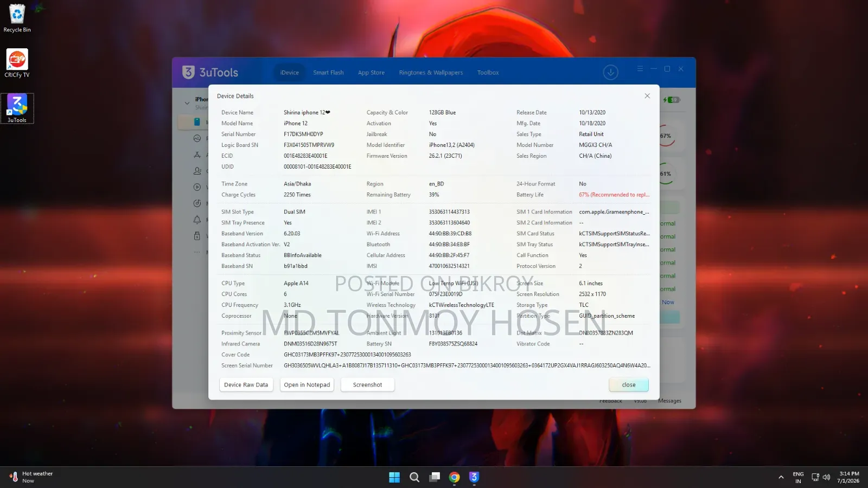Take a Screenshot of device details
The width and height of the screenshot is (868, 488).
(367, 385)
